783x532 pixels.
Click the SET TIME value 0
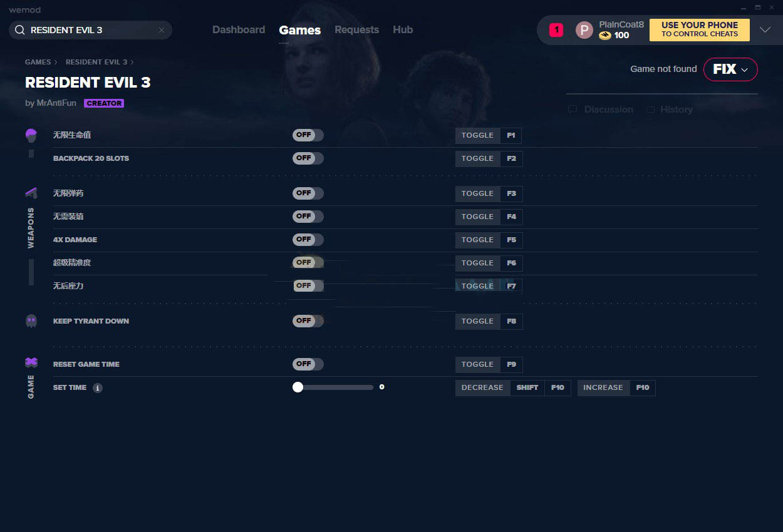(x=382, y=387)
